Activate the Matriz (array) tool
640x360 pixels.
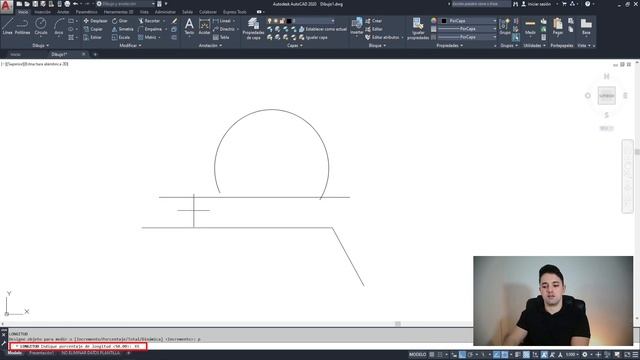[x=148, y=37]
